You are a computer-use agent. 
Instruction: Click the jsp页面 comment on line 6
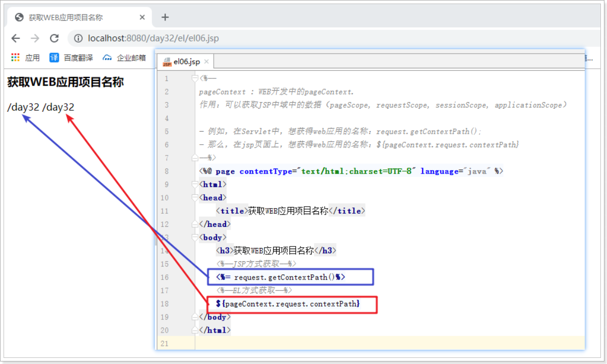[x=359, y=145]
